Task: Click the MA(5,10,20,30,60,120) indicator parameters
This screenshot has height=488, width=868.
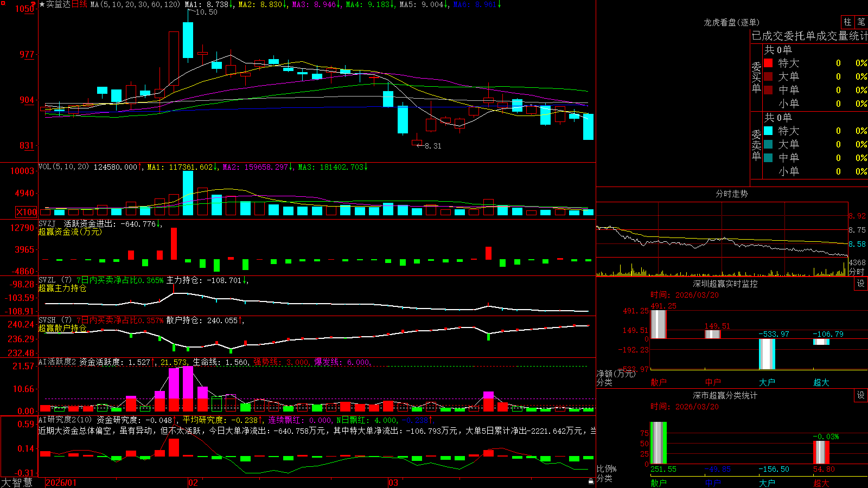Action: pyautogui.click(x=135, y=4)
